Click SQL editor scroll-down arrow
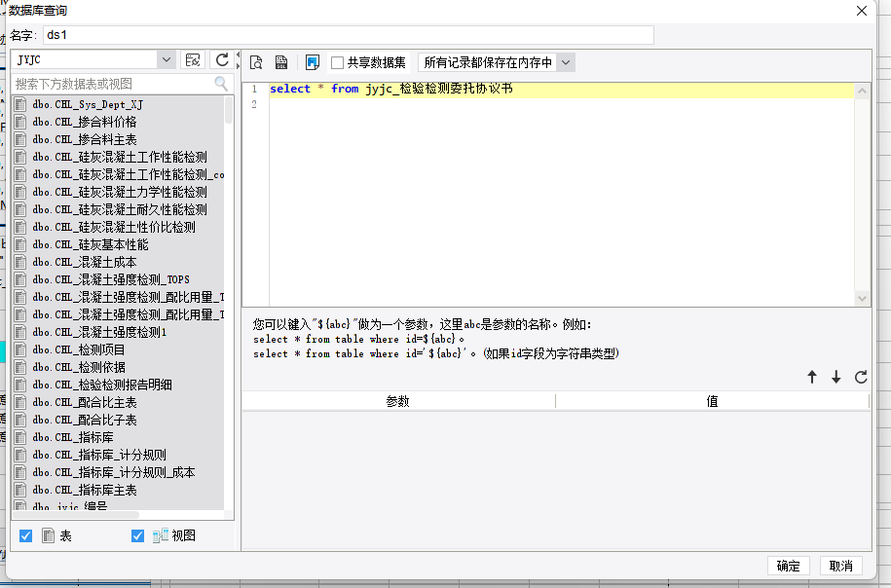Image resolution: width=891 pixels, height=588 pixels. point(862,298)
